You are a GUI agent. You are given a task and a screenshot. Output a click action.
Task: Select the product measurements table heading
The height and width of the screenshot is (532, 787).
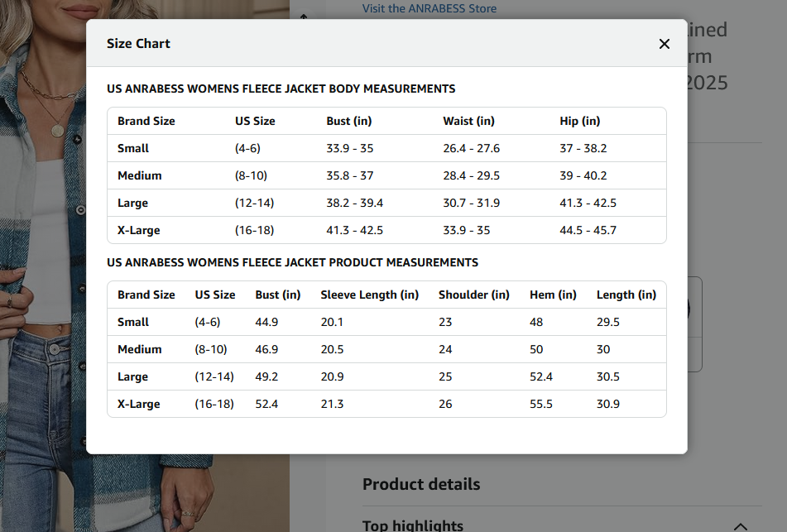tap(293, 262)
